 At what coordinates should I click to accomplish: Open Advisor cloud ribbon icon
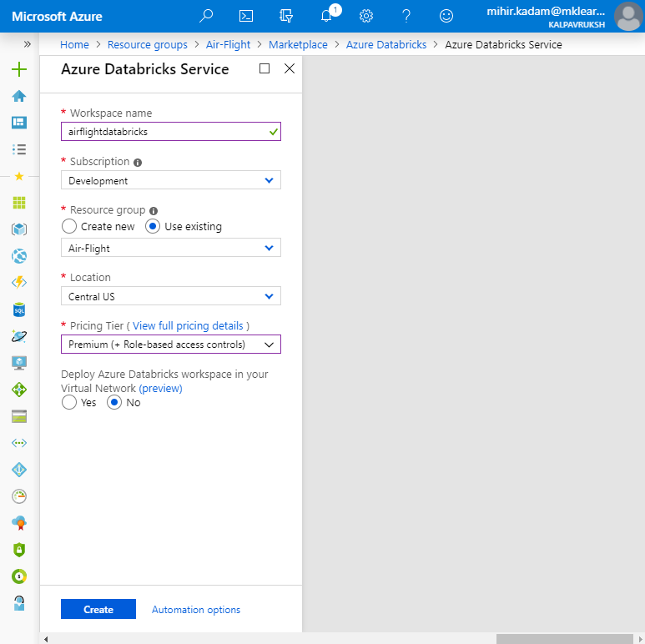pos(19,523)
